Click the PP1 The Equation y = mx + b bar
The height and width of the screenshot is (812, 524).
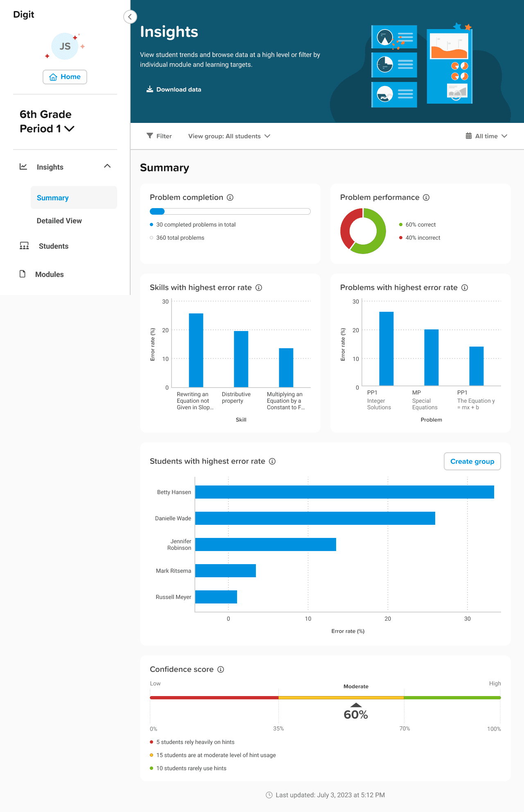477,366
